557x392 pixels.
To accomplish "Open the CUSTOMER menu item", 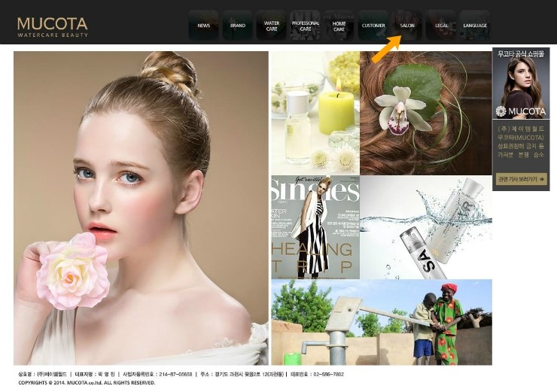I will click(x=373, y=26).
